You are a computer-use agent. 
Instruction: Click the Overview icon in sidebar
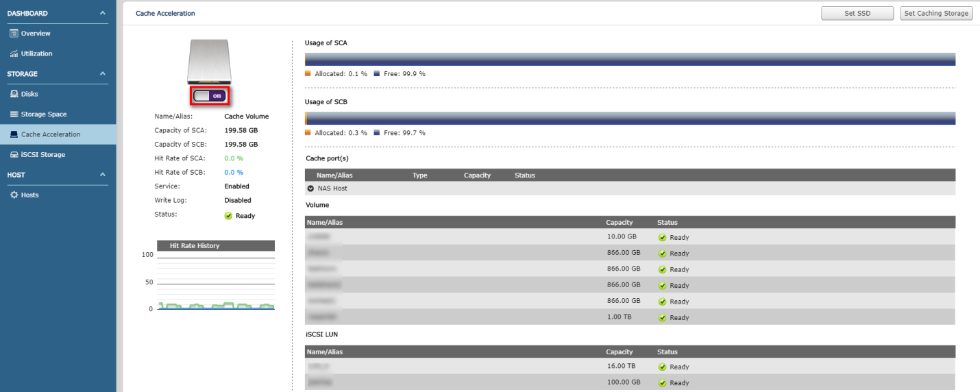pos(14,34)
